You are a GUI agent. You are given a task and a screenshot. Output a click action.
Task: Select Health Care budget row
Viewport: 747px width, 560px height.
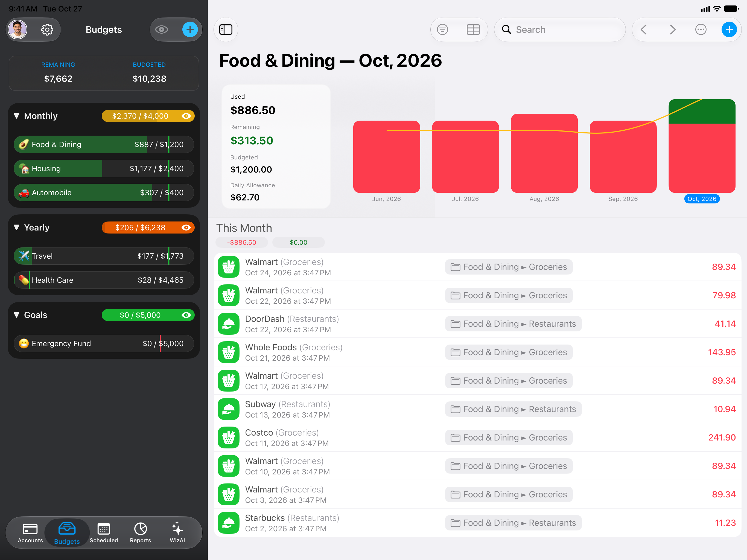pyautogui.click(x=104, y=280)
